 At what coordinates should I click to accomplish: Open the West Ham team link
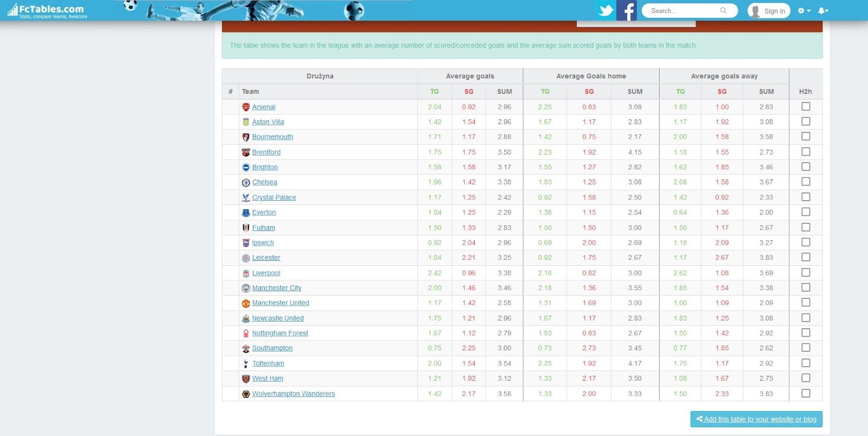click(267, 379)
